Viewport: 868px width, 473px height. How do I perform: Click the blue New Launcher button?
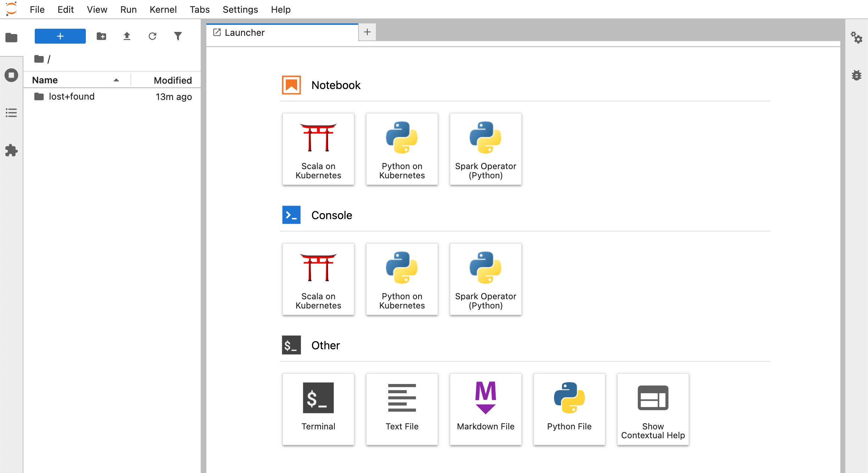(60, 36)
